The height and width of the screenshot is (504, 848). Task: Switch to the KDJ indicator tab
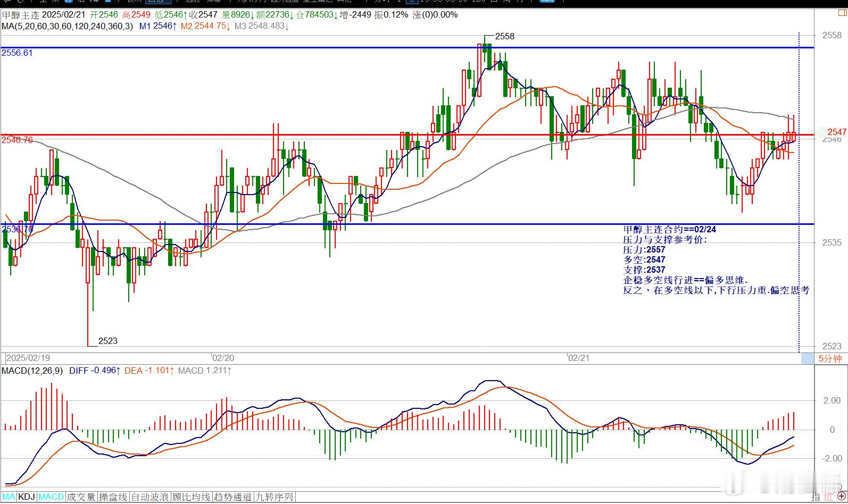click(27, 497)
